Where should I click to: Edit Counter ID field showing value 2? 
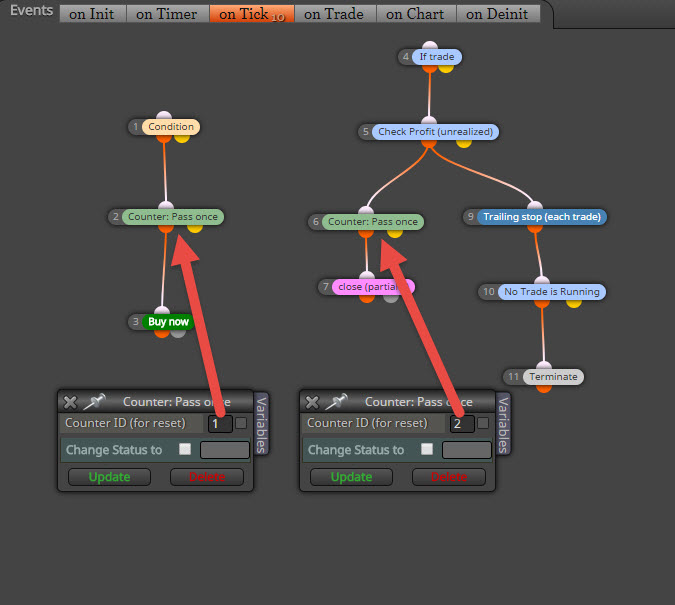[462, 424]
